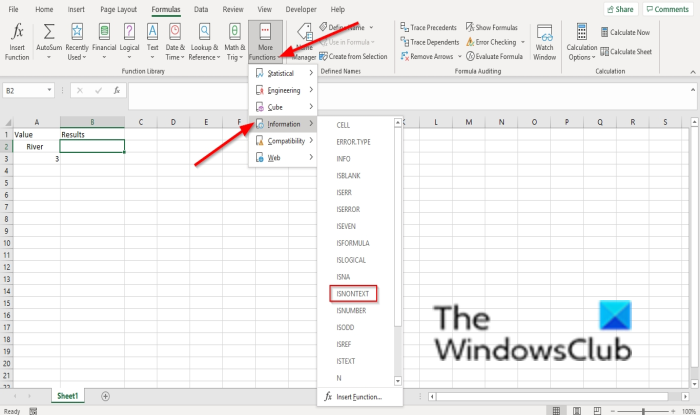The image size is (700, 415).
Task: Collapse the ribbon chevron
Action: [x=693, y=72]
